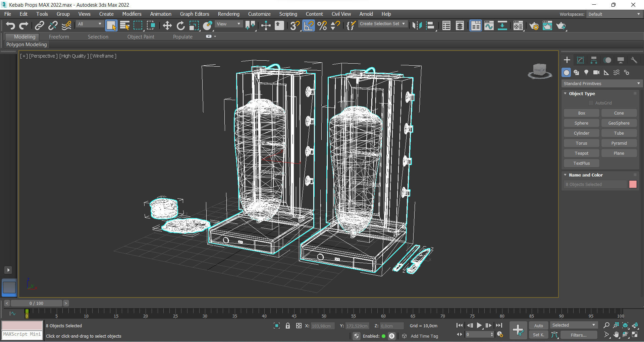Screen dimensions: 644x342
Task: Select the Unlink Selection tool
Action: pyautogui.click(x=53, y=25)
